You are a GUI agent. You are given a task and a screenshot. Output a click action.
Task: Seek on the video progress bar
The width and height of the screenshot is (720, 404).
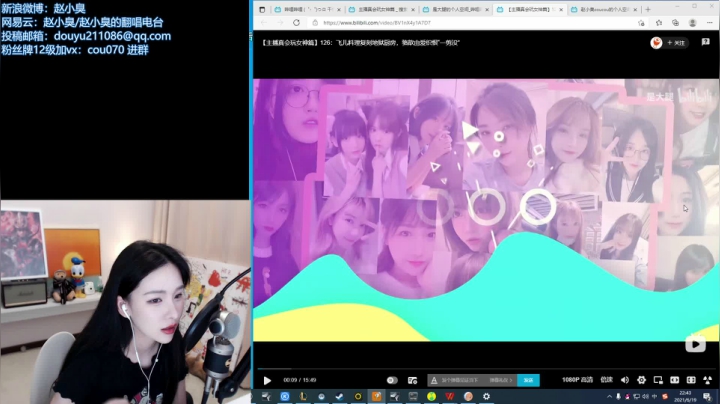(486, 368)
